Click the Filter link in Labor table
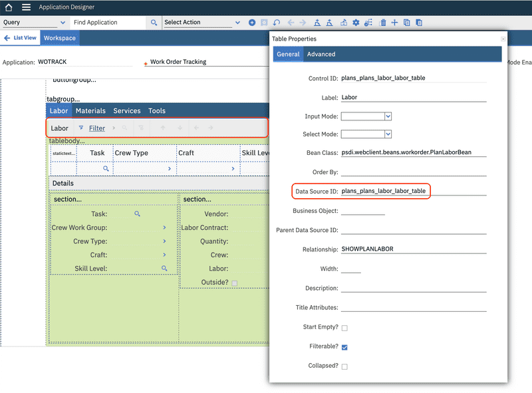Screen dimensions: 532x393 tap(97, 128)
